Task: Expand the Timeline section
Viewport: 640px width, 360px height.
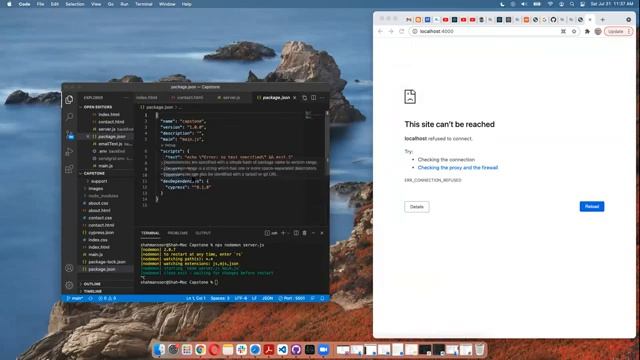Action: (x=93, y=291)
